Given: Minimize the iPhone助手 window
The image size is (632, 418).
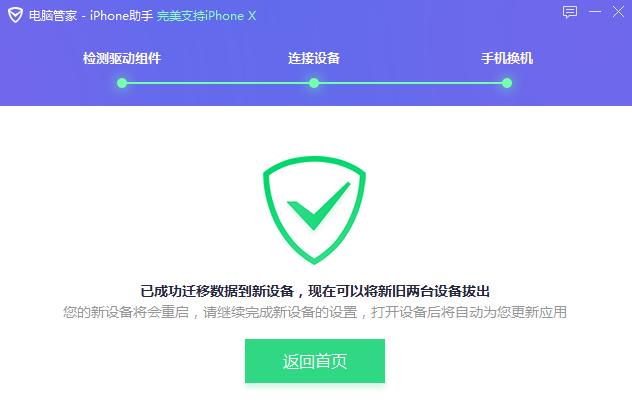Looking at the screenshot, I should 595,12.
